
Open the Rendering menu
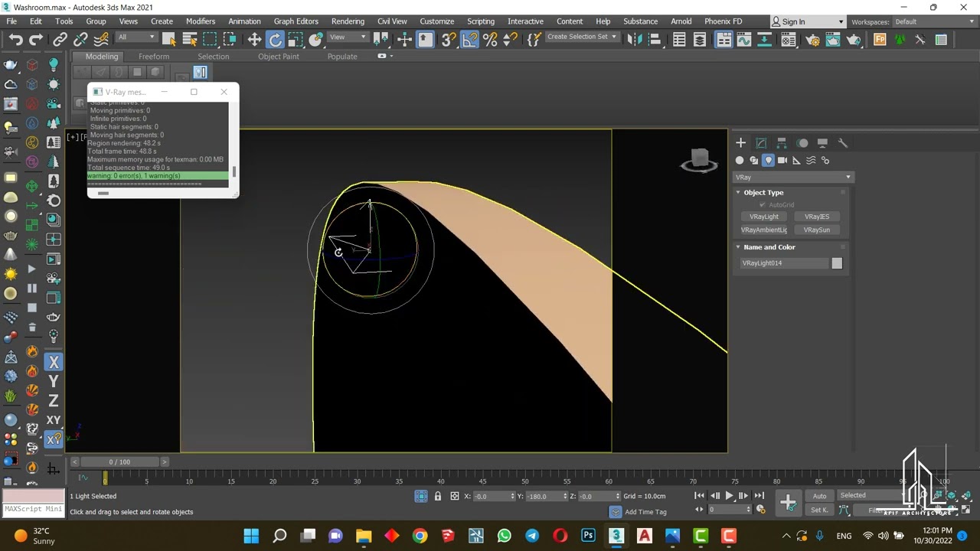348,21
